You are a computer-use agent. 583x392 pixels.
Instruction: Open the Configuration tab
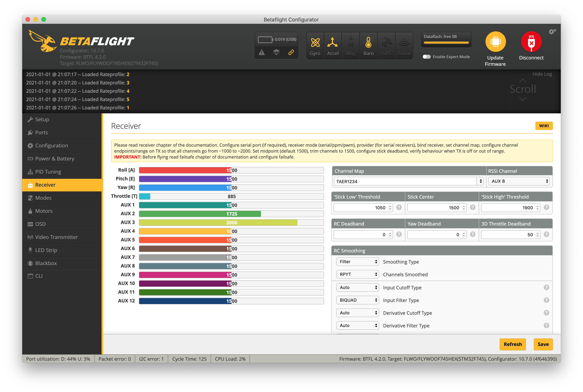(62, 146)
